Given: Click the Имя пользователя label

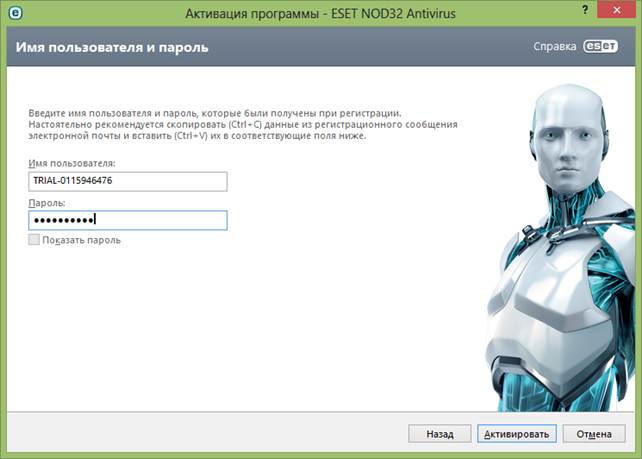Looking at the screenshot, I should coord(72,163).
